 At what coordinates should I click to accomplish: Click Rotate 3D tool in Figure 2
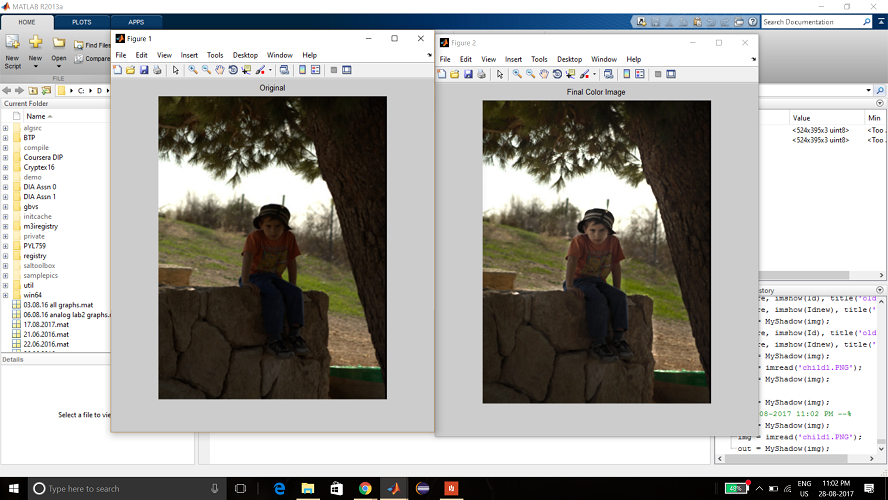click(557, 74)
